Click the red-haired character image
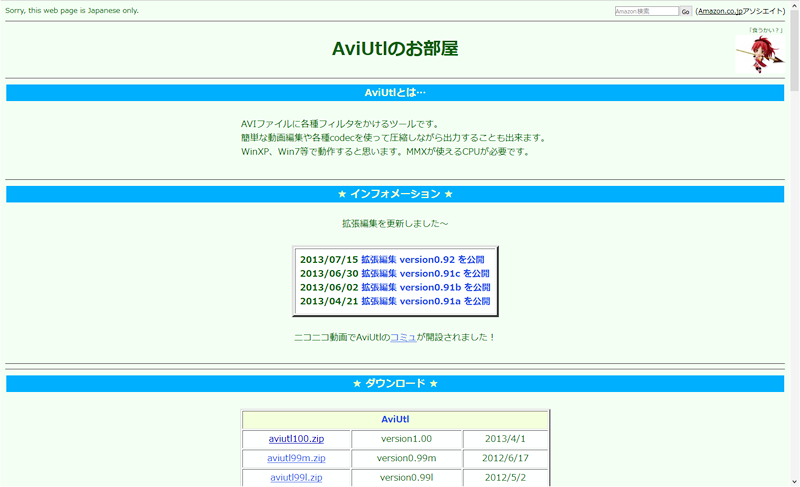This screenshot has width=800, height=487. pyautogui.click(x=760, y=54)
